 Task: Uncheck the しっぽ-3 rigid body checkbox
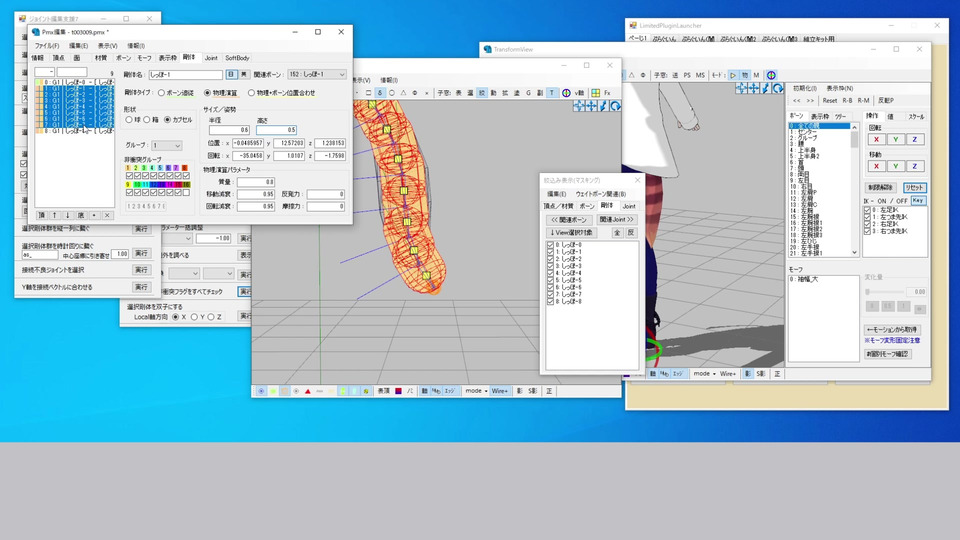click(550, 265)
